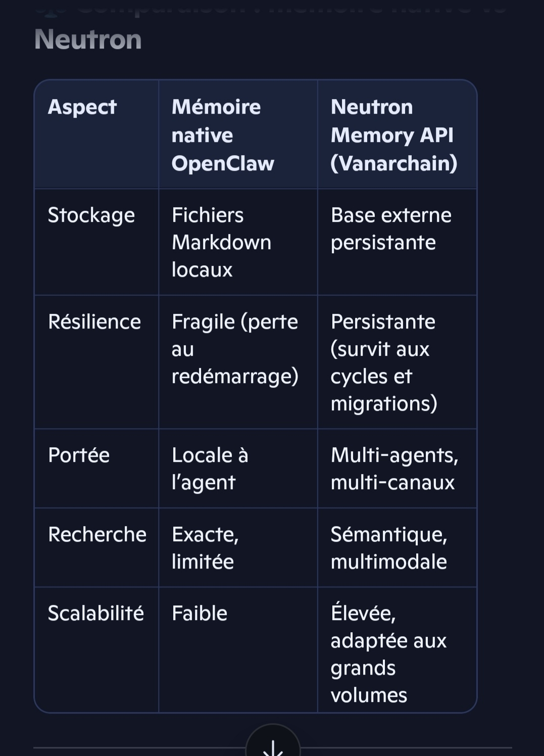Click the Fichiers Markdown locaux cell
Image resolution: width=544 pixels, height=756 pixels.
(222, 242)
